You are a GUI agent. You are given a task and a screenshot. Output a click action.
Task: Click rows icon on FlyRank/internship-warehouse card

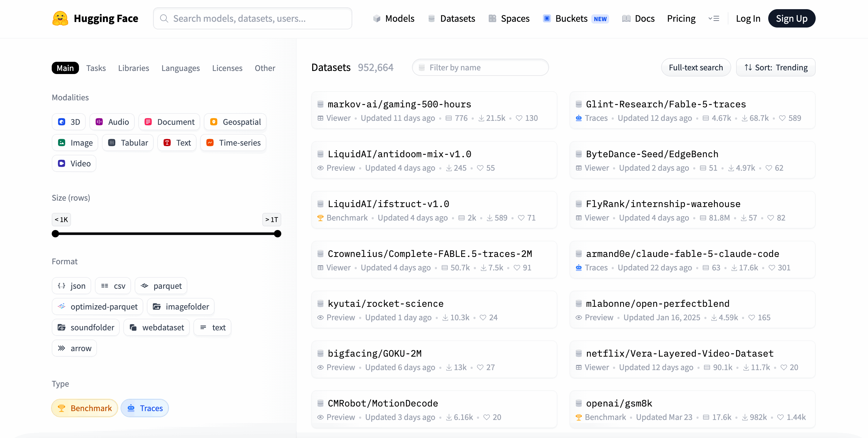[703, 218]
